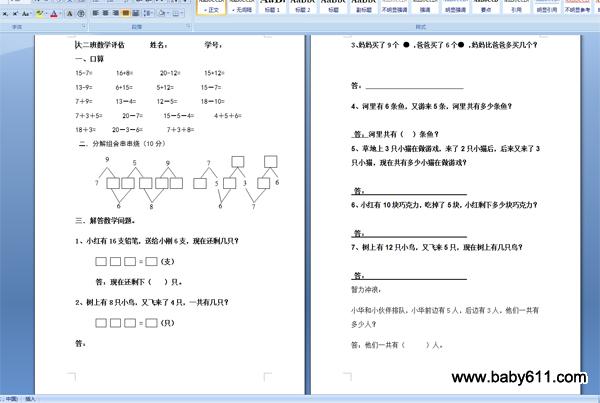Image resolution: width=600 pixels, height=403 pixels.
Task: Apply the 副标题 style
Action: pos(364,7)
